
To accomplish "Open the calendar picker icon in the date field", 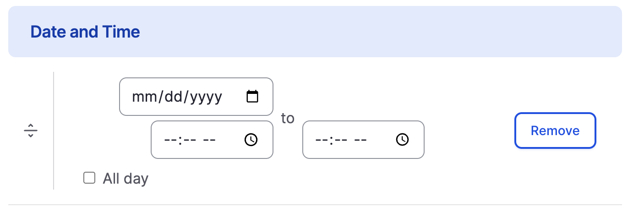I will pyautogui.click(x=252, y=97).
